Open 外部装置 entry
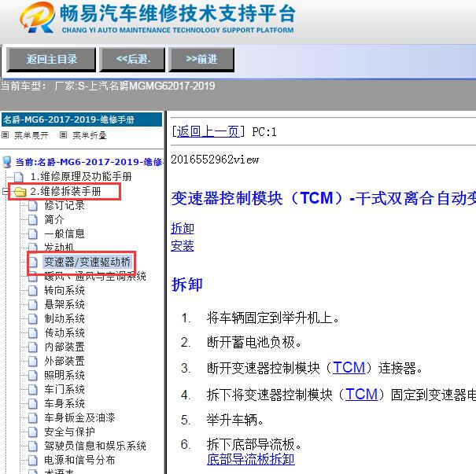 point(65,361)
